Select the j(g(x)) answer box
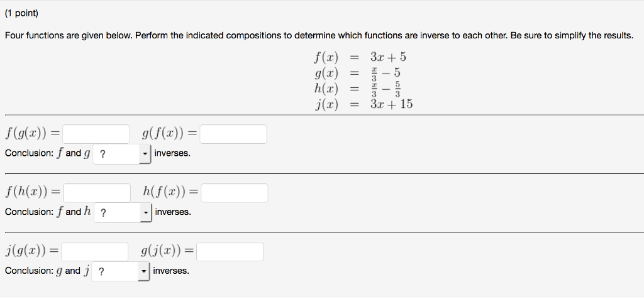 (95, 252)
